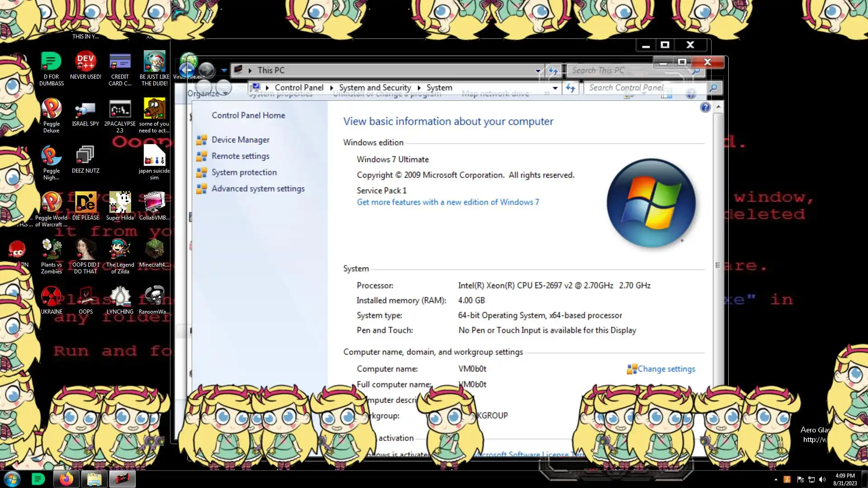Click the volume icon in system tray
868x488 pixels.
coord(822,479)
